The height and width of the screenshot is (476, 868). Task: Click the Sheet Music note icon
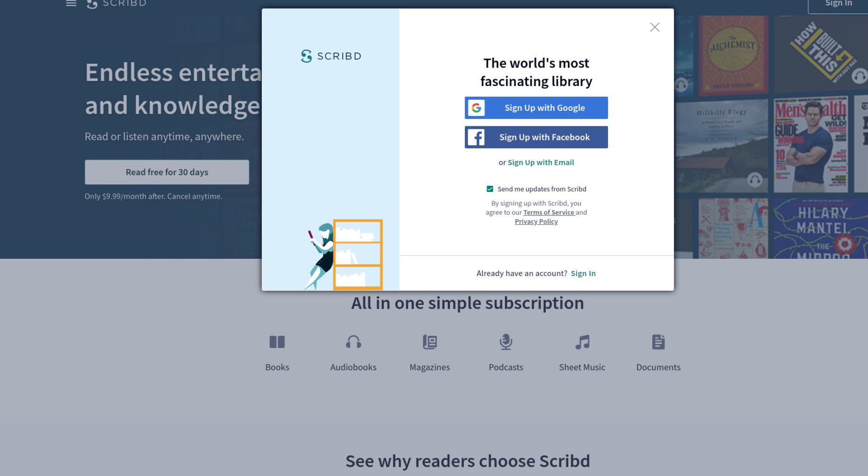[x=582, y=342]
